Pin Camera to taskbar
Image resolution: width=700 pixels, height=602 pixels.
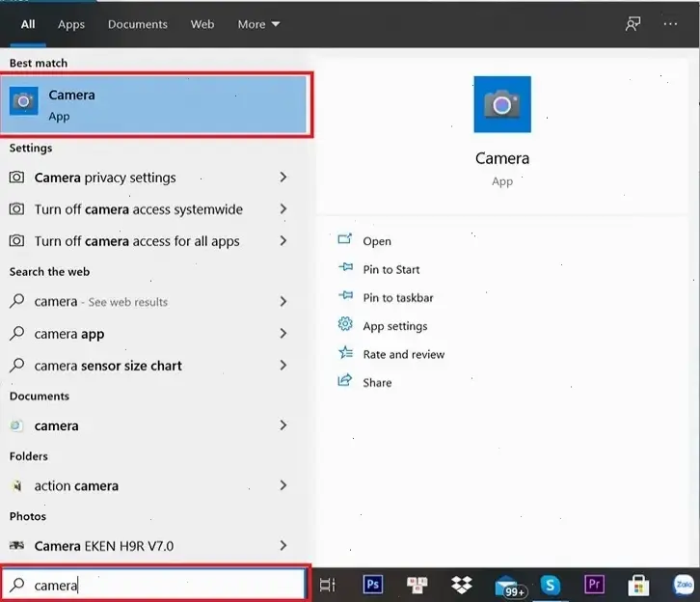(397, 298)
